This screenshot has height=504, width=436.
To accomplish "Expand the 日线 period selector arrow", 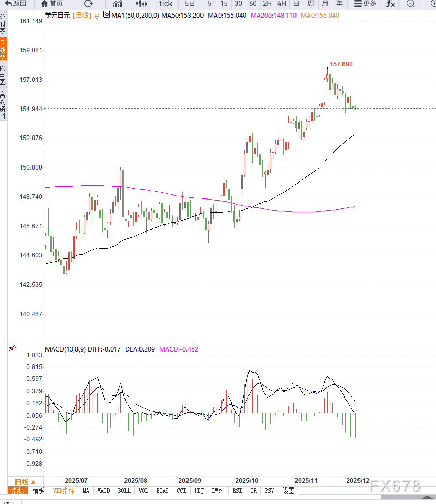I will tap(33, 481).
